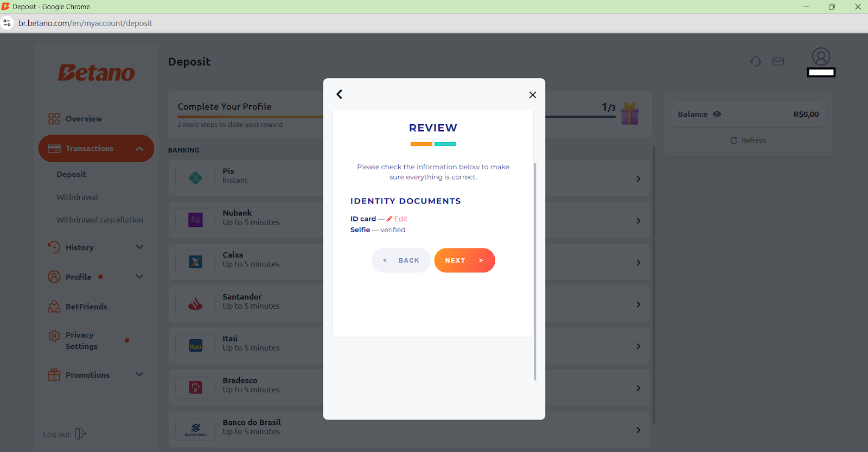The image size is (868, 452).
Task: Close the Review dialog with the X
Action: point(532,95)
